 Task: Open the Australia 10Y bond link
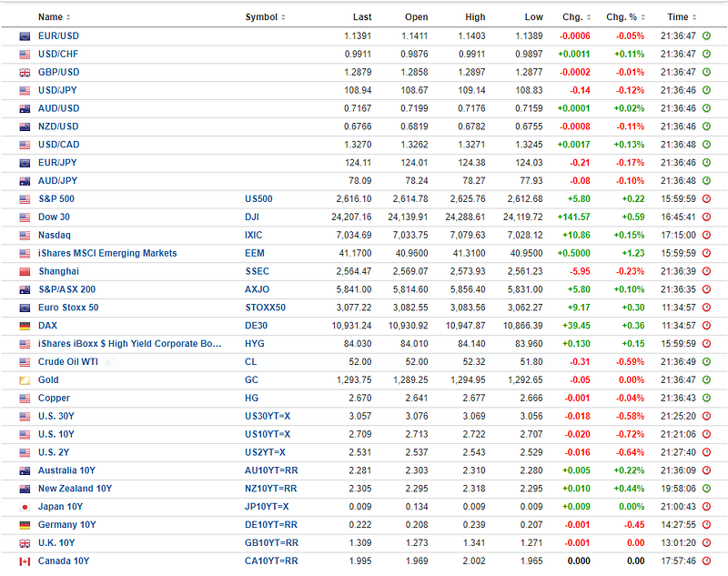click(66, 470)
